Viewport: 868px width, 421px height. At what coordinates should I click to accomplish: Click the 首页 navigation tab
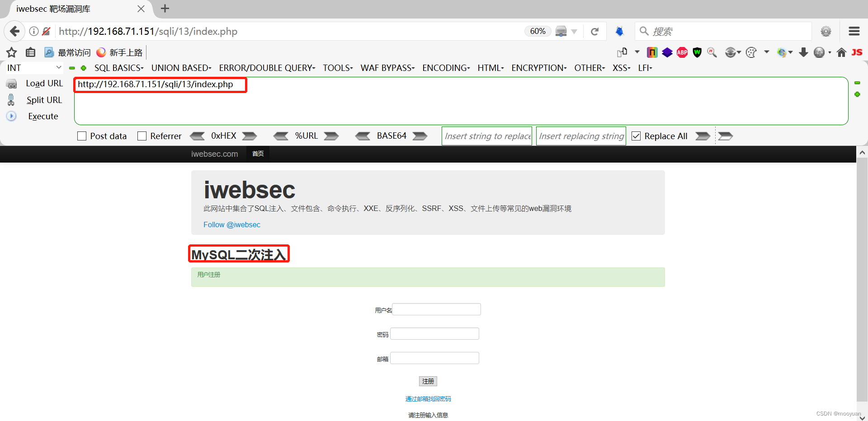(x=258, y=154)
